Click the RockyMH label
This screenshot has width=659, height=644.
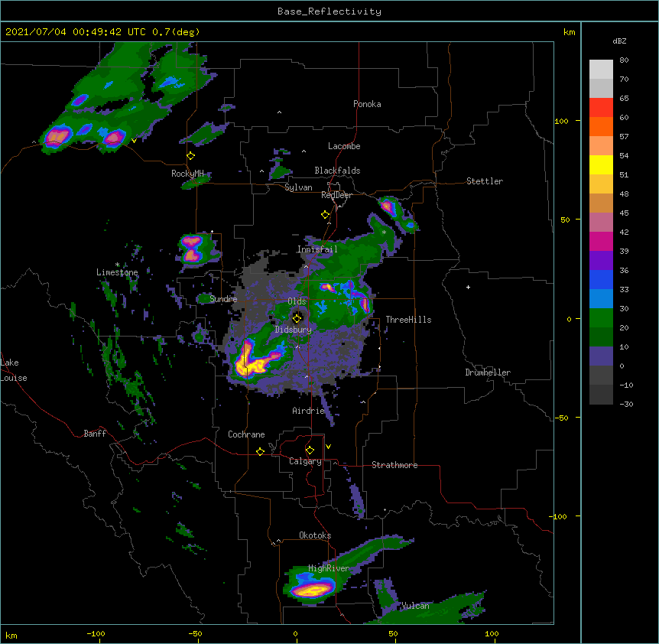point(187,174)
